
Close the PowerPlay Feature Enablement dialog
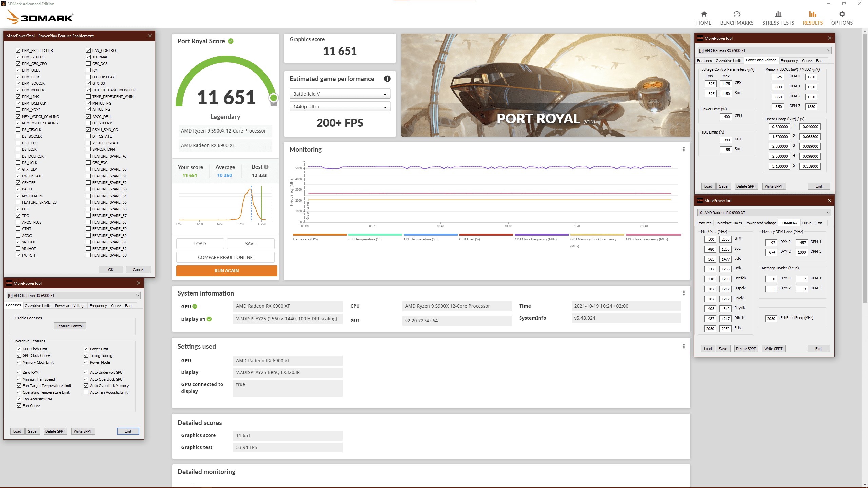(150, 36)
